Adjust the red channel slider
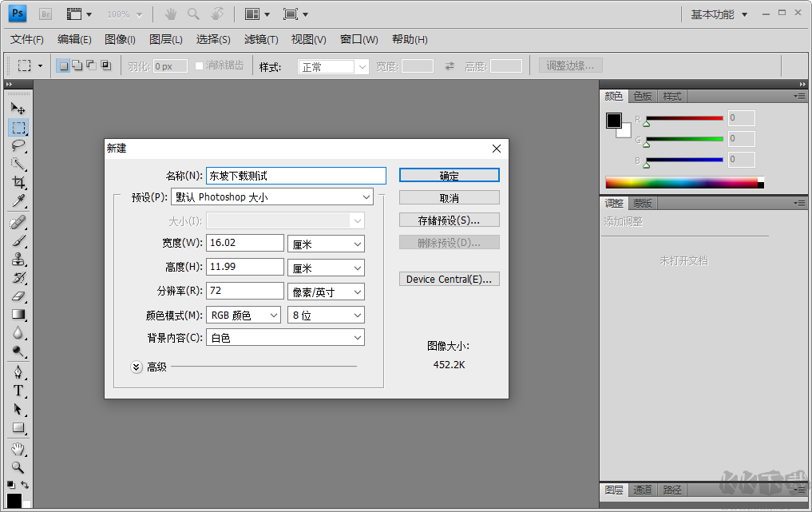Screen dimensions: 812x512 [683, 120]
